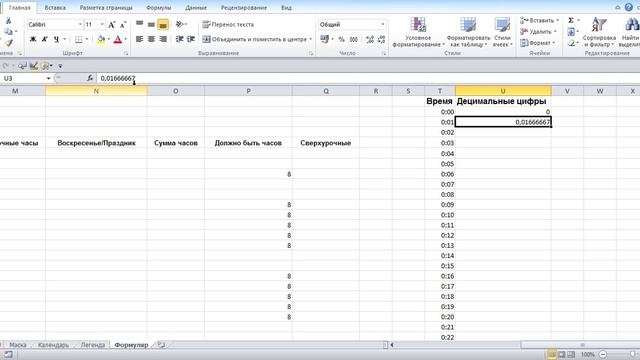Align cell text right
This screenshot has height=360, width=640.
tap(163, 39)
